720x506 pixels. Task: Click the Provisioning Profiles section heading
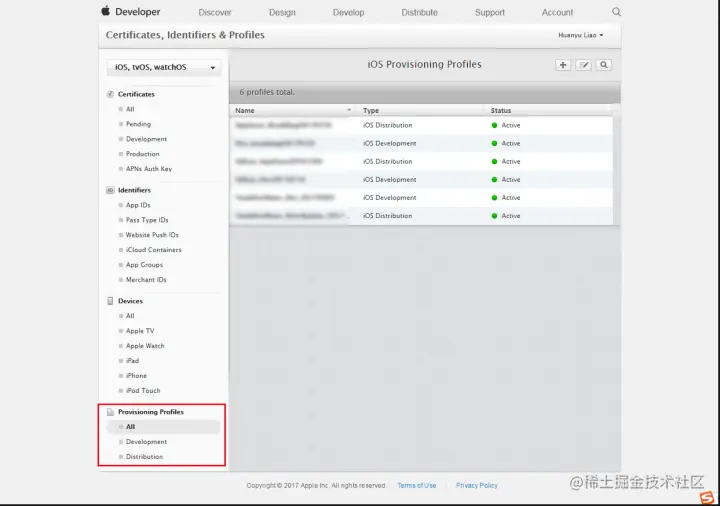pos(151,412)
